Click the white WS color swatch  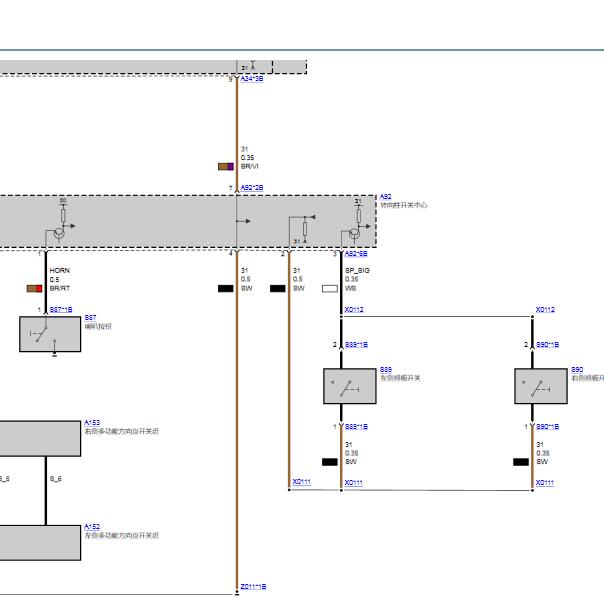click(330, 288)
